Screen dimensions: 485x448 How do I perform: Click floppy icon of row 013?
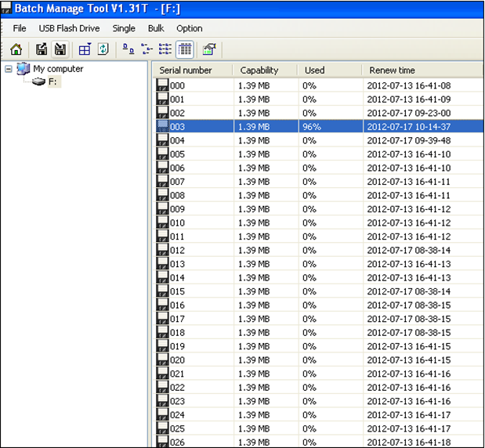tap(162, 264)
